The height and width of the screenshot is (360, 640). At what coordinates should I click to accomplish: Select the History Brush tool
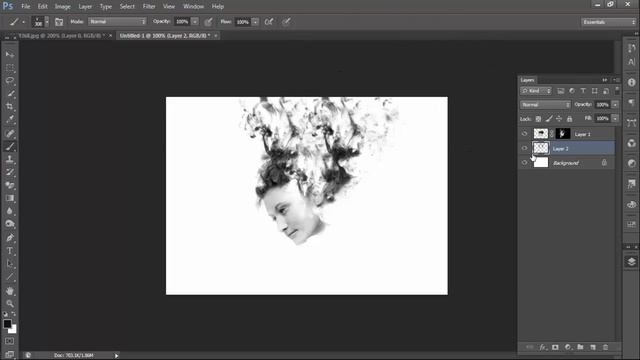pyautogui.click(x=10, y=172)
